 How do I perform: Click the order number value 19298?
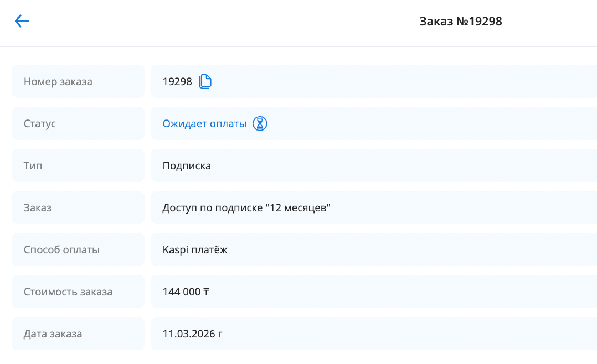[177, 82]
